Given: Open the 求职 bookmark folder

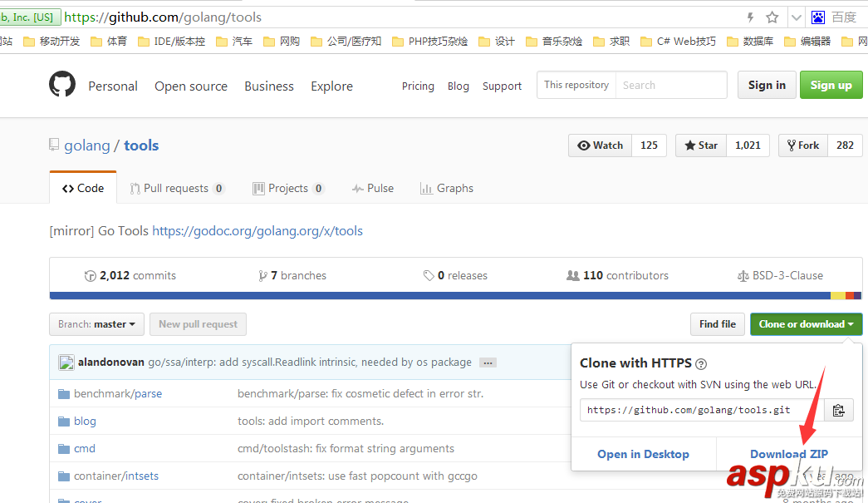Looking at the screenshot, I should 611,42.
